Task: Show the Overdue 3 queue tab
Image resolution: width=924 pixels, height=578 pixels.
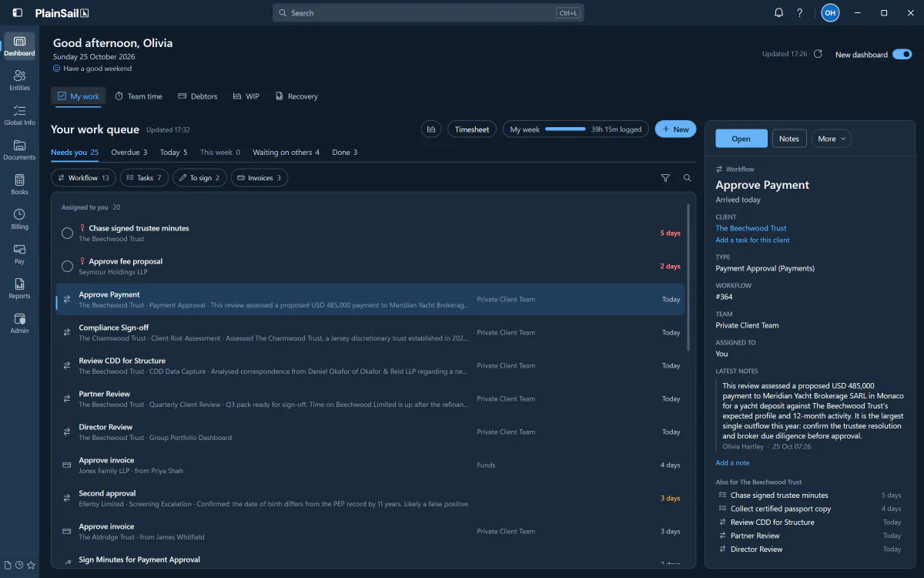Action: pos(129,153)
